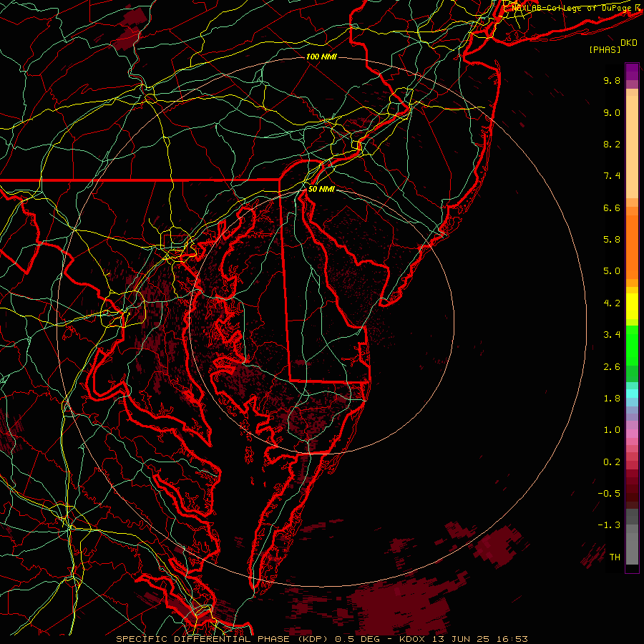
Task: Click the dark purple swatch atop the color bar
Action: pyautogui.click(x=632, y=72)
